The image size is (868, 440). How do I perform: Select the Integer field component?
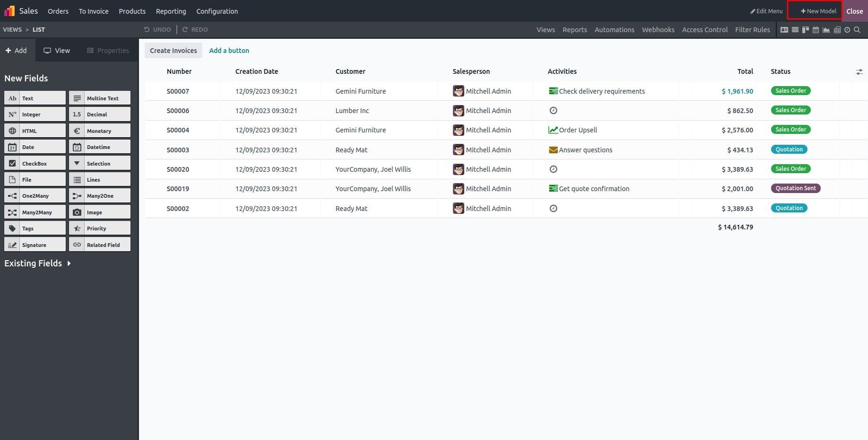35,114
